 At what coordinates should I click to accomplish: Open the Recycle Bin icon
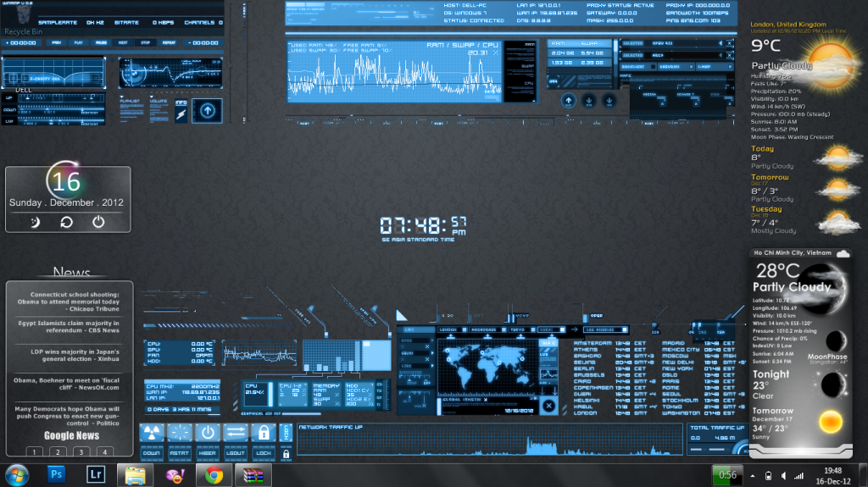coord(23,19)
